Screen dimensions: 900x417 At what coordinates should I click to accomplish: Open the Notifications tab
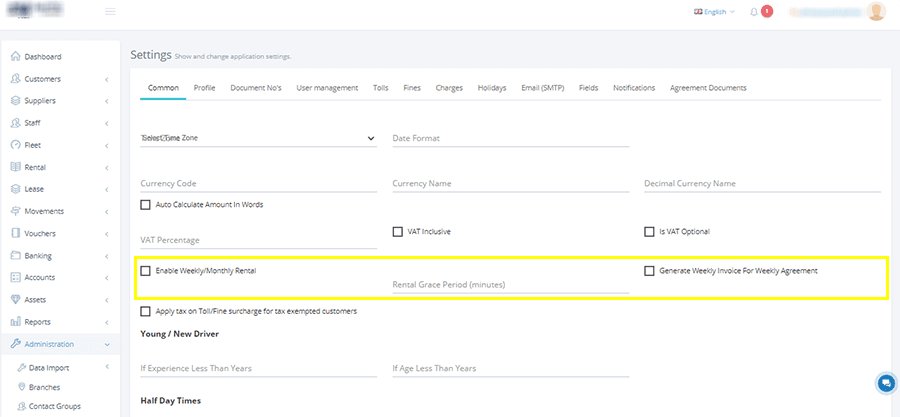pos(634,88)
